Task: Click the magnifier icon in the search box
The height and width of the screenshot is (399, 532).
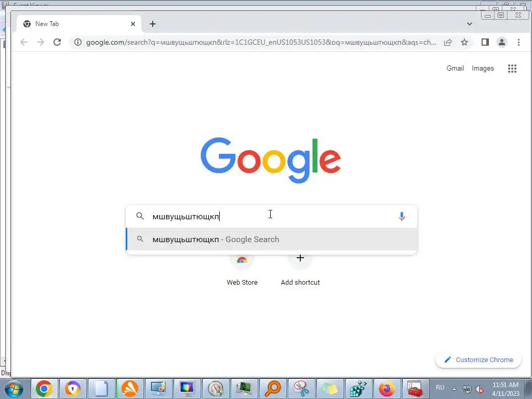Action: click(140, 216)
